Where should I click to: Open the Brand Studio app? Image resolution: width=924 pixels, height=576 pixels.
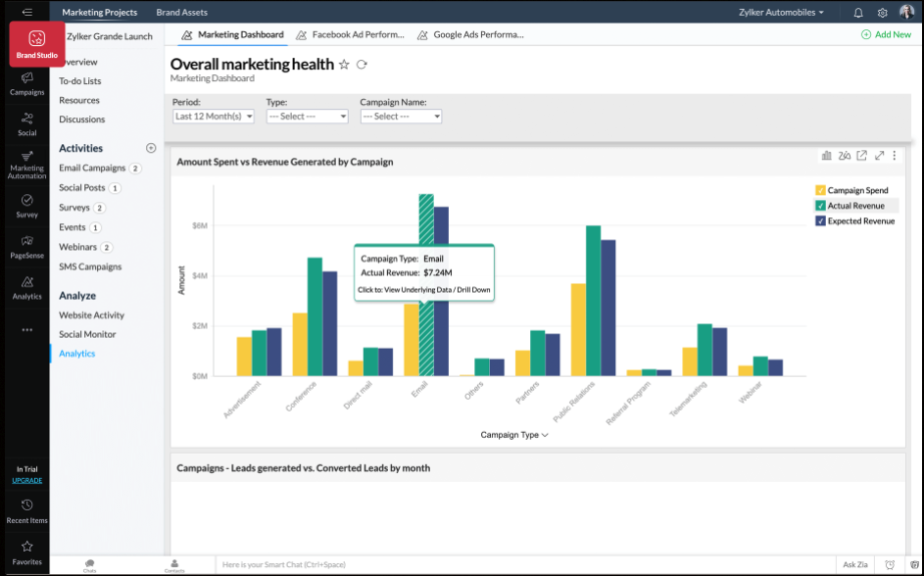(37, 44)
